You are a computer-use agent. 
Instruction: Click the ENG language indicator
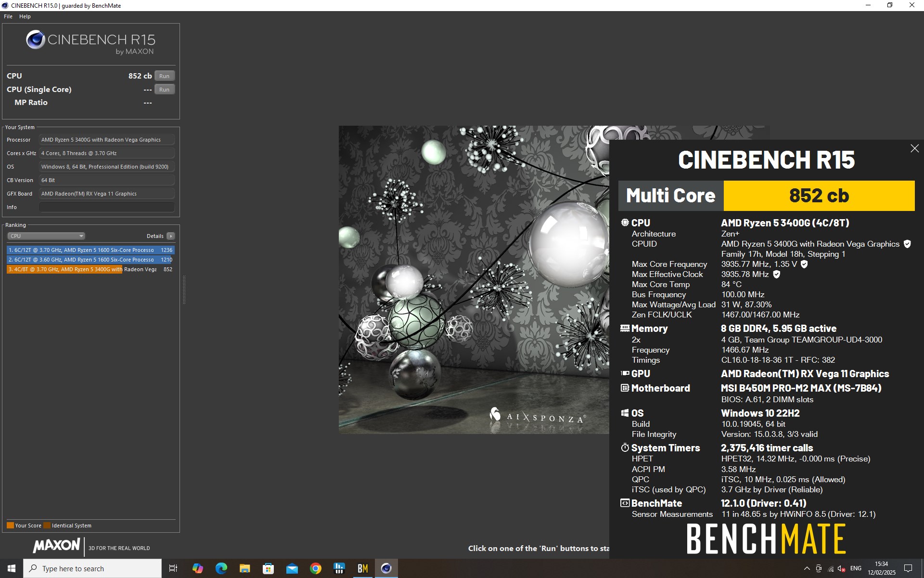[x=856, y=568]
